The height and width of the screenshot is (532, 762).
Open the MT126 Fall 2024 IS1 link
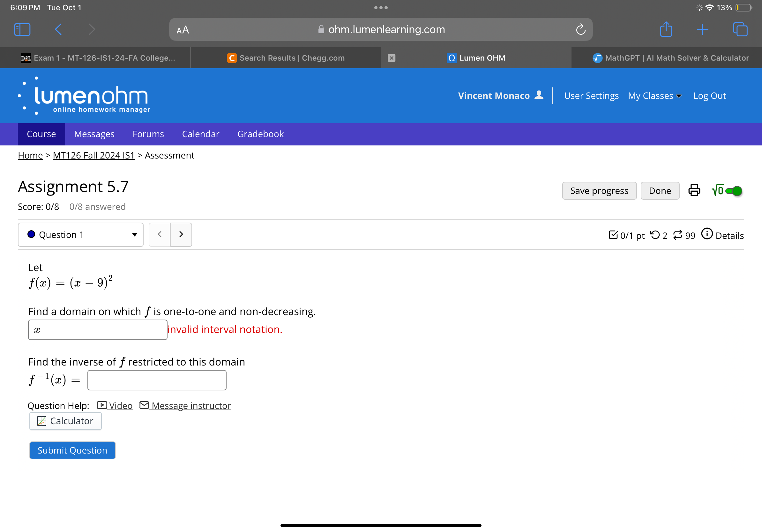[x=93, y=155]
